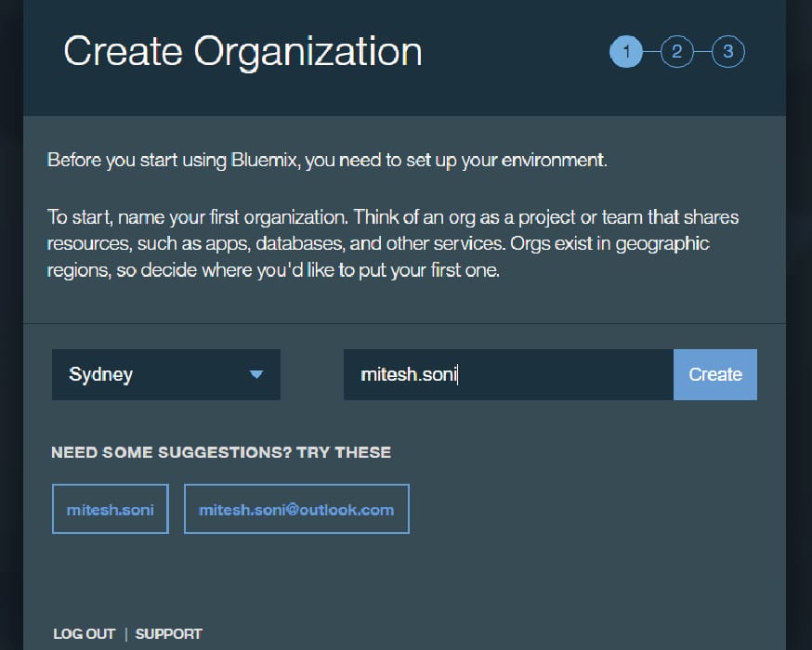The image size is (812, 650).
Task: Click the connector line between steps 1 and 2
Action: 651,51
